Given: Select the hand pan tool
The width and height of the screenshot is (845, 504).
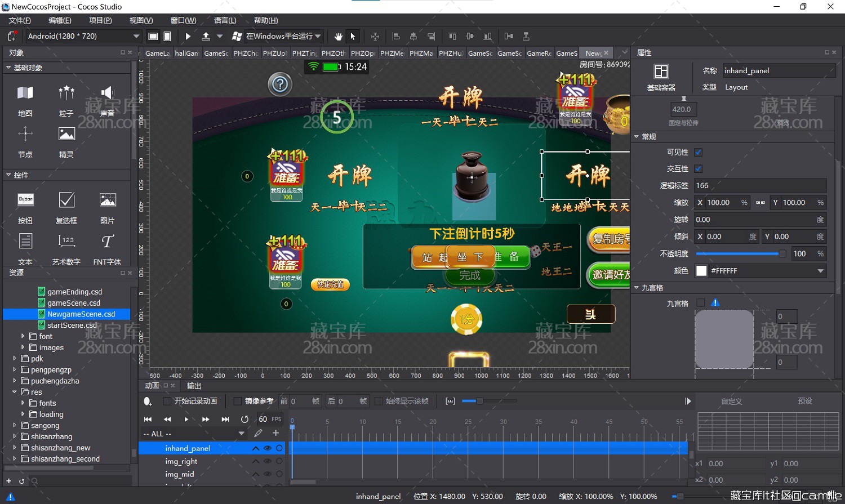Looking at the screenshot, I should (x=338, y=36).
